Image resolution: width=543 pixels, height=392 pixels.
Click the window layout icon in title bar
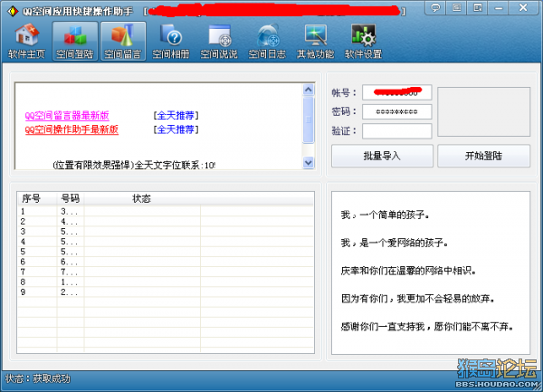478,7
